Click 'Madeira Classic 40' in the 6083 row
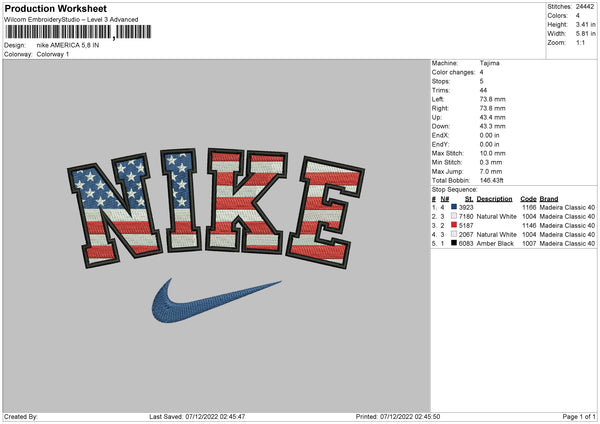 tap(567, 243)
